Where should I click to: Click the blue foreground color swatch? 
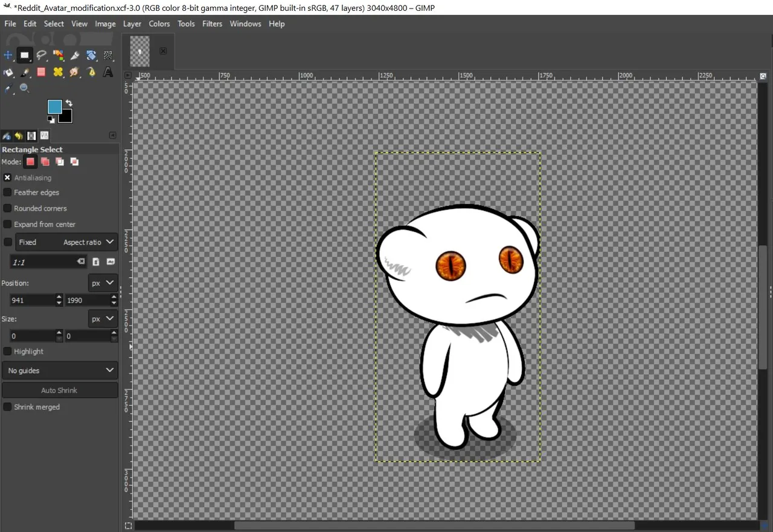point(54,106)
